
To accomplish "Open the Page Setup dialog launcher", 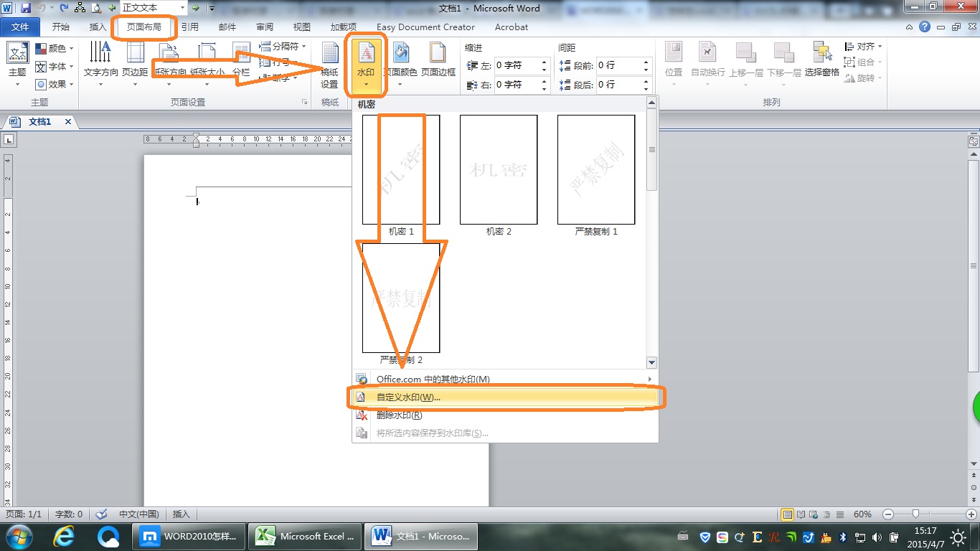I will click(305, 103).
